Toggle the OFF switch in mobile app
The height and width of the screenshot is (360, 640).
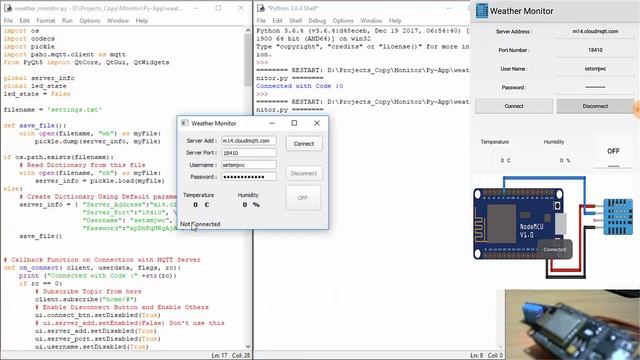(613, 152)
